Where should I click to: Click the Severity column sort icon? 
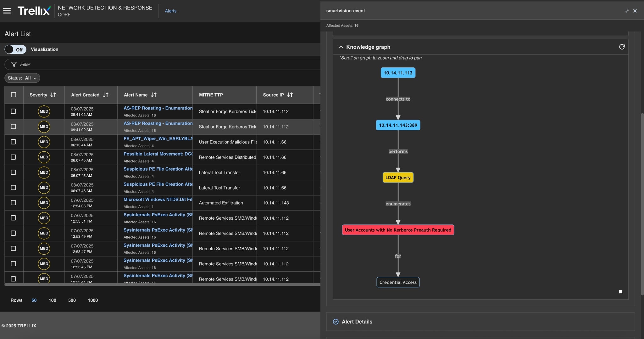click(x=53, y=95)
